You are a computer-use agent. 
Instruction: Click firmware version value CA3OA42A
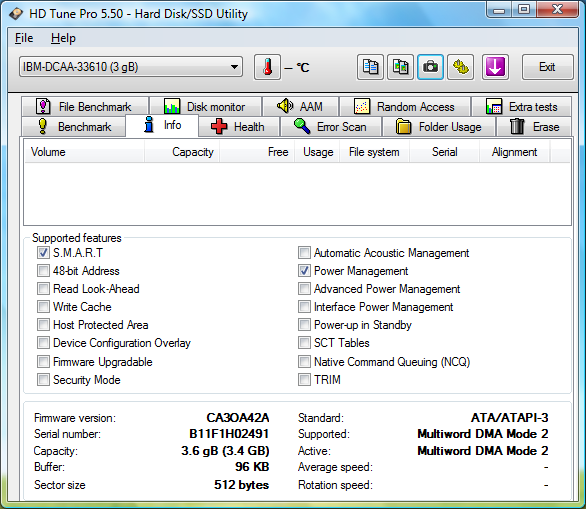click(x=238, y=417)
